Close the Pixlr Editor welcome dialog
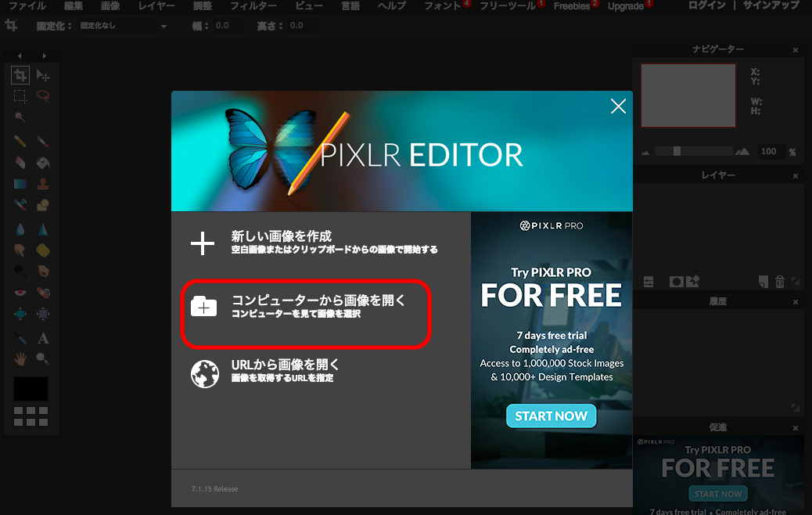 coord(618,106)
